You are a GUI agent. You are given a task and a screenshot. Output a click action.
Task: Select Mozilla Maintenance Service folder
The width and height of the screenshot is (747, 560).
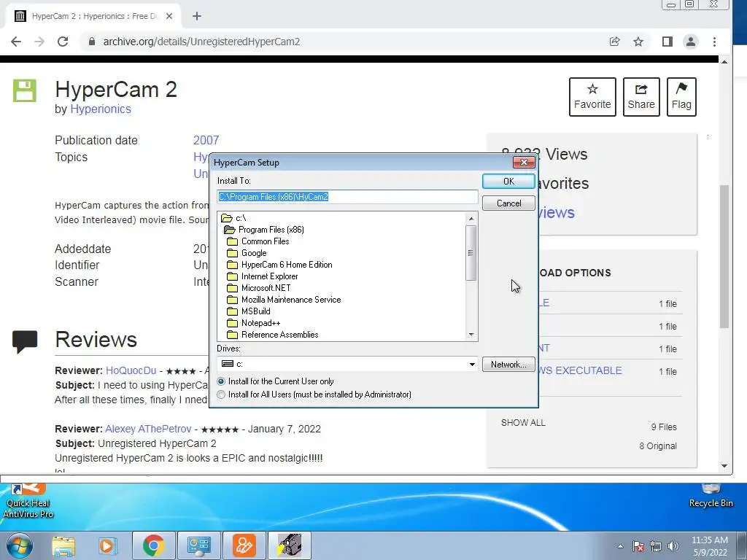point(284,300)
